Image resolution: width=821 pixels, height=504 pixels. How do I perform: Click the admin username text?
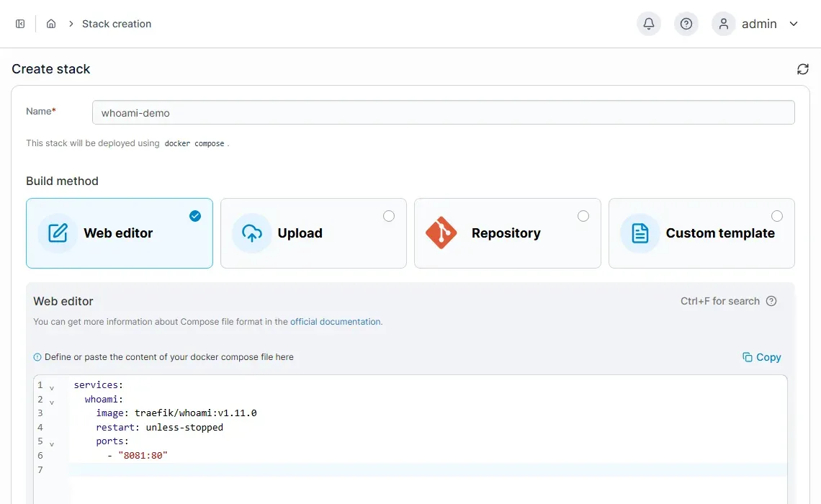[759, 24]
